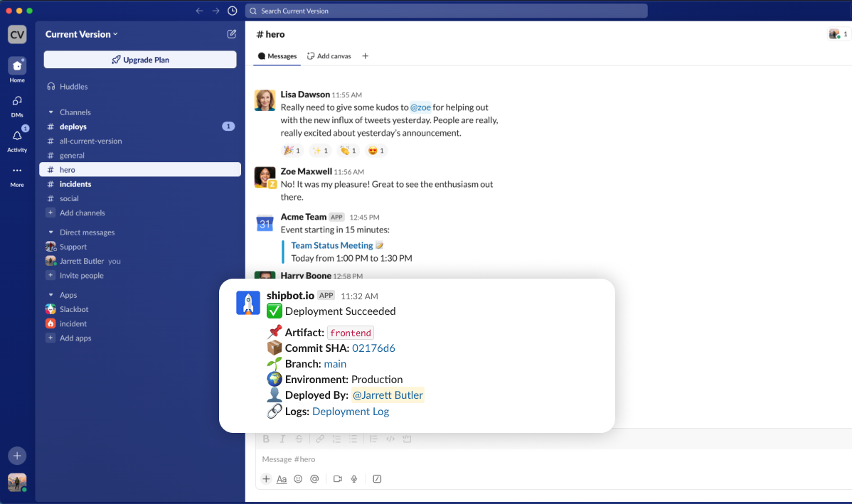
Task: Switch to the Add canvas tab
Action: (x=329, y=55)
